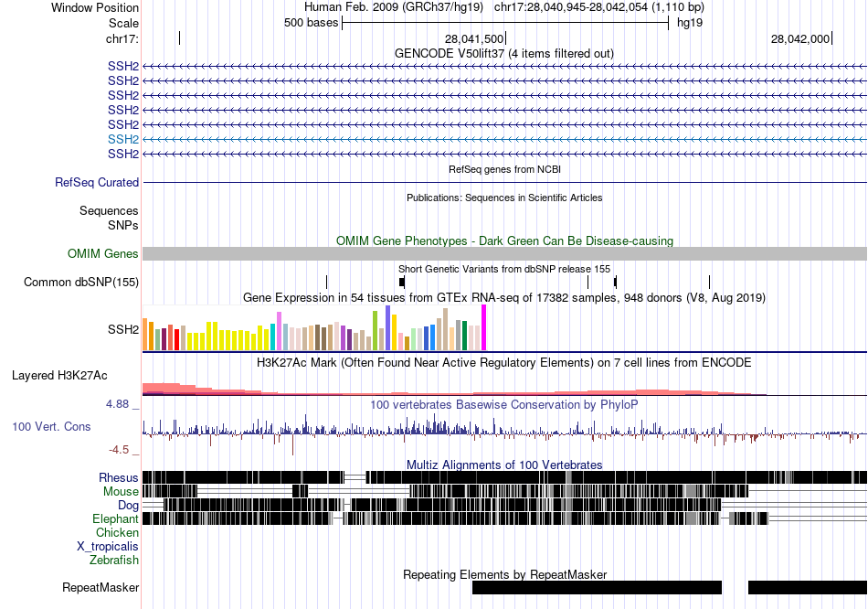Open Publications: Sequences in Scientific Articles title

click(504, 198)
